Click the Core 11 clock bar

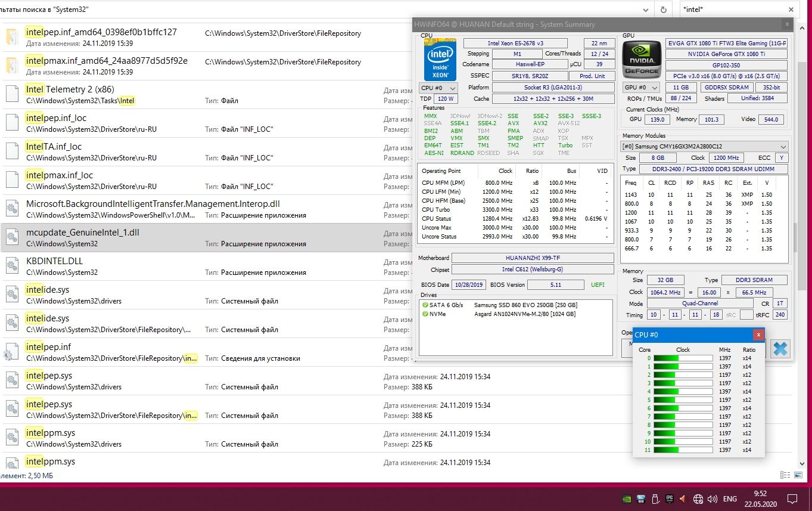click(x=683, y=450)
